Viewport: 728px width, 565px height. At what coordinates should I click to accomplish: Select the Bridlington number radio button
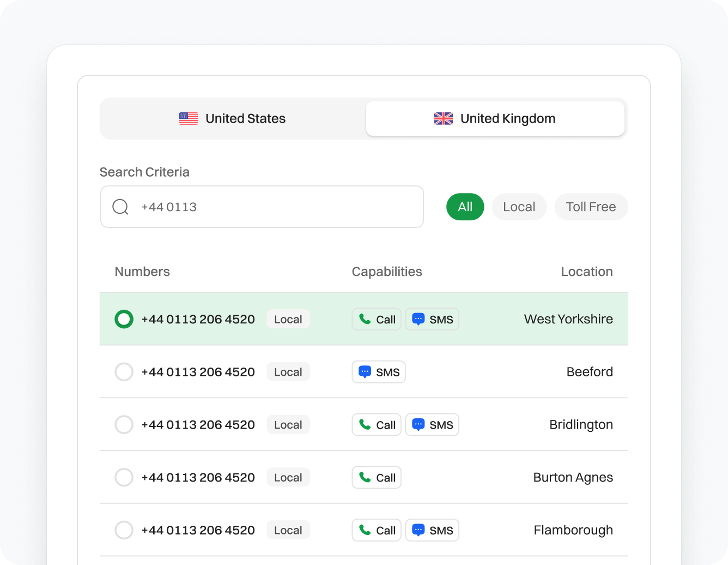(124, 425)
